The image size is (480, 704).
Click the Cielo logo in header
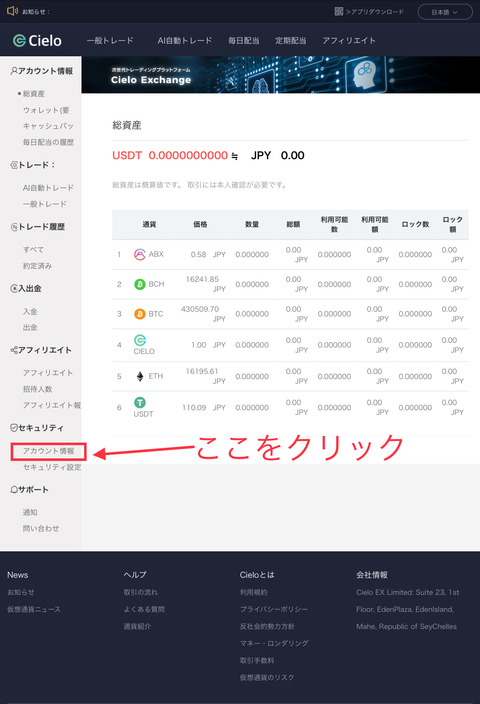[37, 41]
